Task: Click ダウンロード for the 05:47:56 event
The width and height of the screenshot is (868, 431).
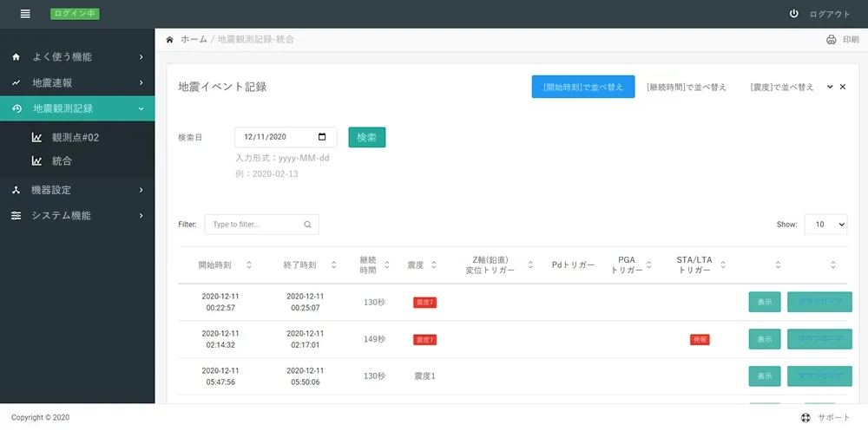Action: coord(819,376)
